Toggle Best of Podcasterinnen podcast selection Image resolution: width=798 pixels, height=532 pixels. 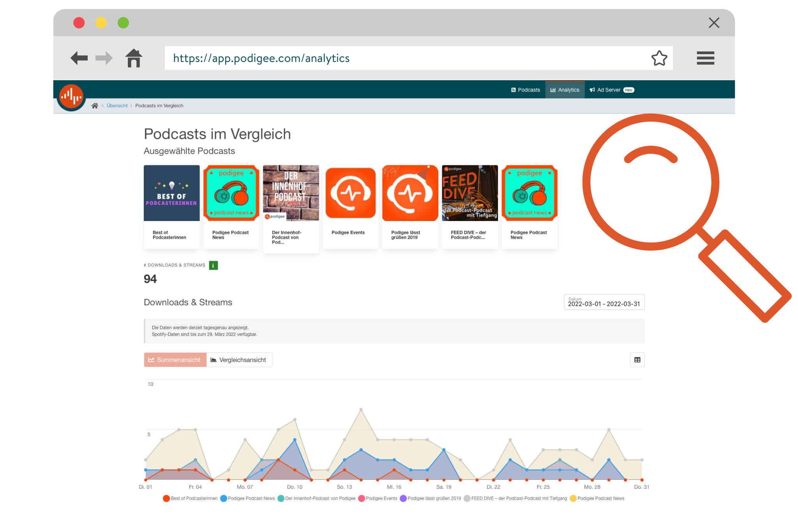170,194
